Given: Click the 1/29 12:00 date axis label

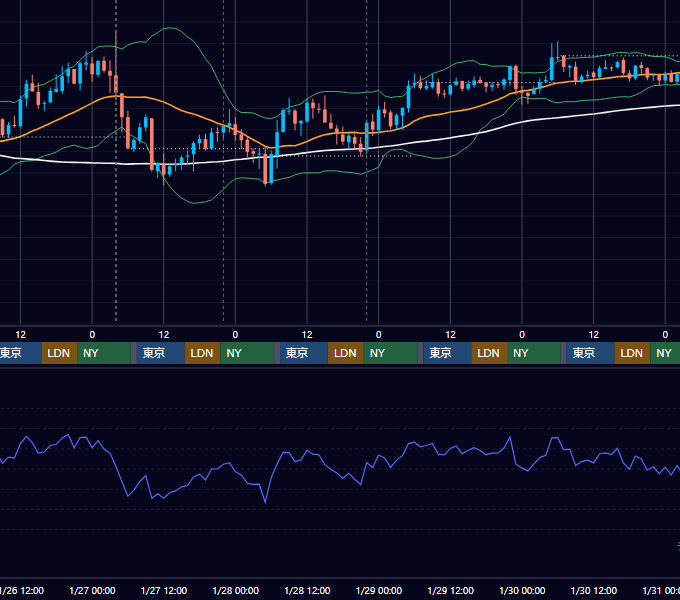Looking at the screenshot, I should point(451,590).
